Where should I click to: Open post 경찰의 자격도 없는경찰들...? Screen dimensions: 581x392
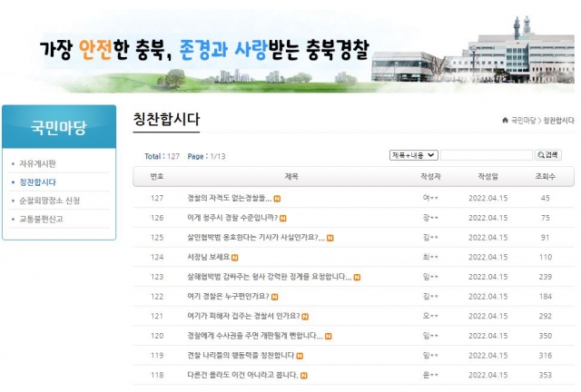tap(229, 198)
